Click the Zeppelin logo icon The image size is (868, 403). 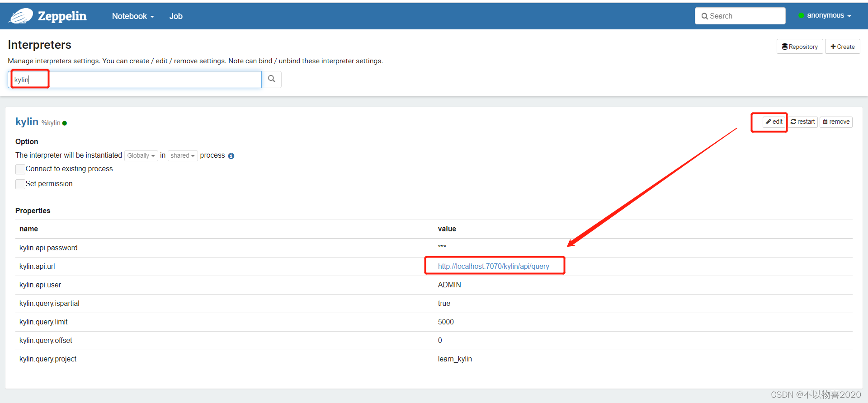click(x=21, y=16)
